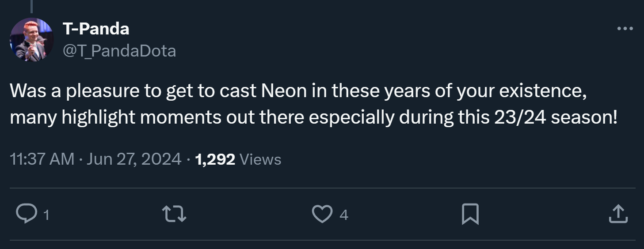Image resolution: width=644 pixels, height=249 pixels.
Task: Click the Jun 27, 2024 date
Action: [x=134, y=159]
